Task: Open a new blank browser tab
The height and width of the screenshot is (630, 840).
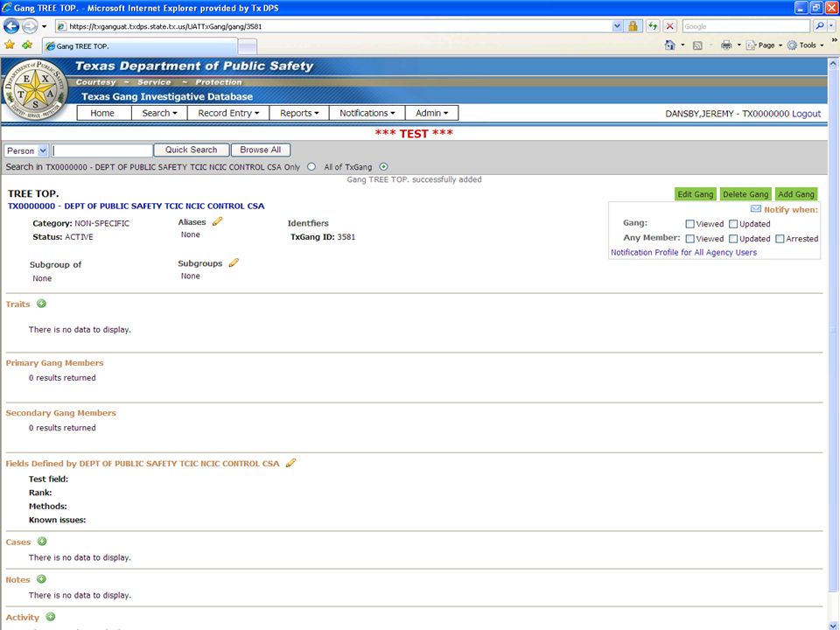Action: (247, 46)
